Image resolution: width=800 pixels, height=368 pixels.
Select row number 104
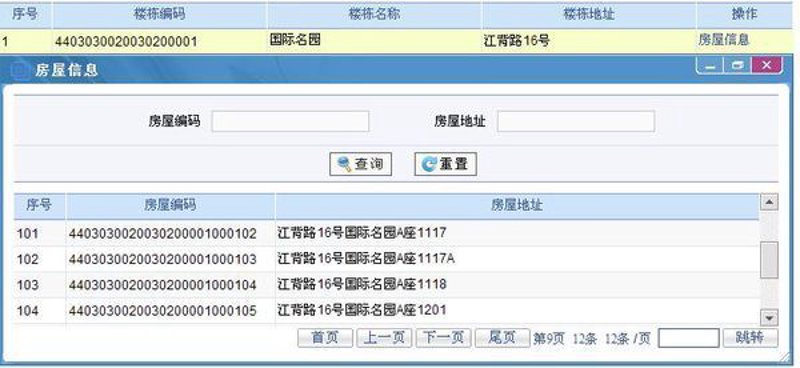click(x=28, y=310)
